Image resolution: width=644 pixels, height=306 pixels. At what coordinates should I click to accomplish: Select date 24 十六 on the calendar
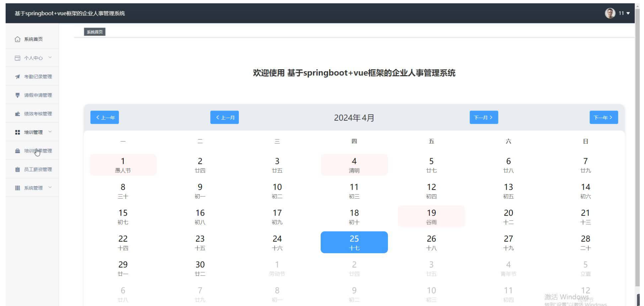(277, 242)
